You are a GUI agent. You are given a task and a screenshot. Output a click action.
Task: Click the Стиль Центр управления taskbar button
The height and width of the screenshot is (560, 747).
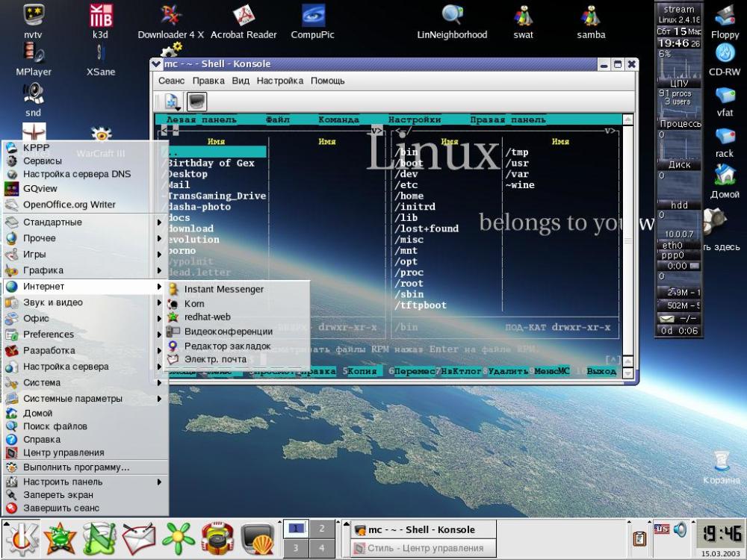(x=424, y=548)
